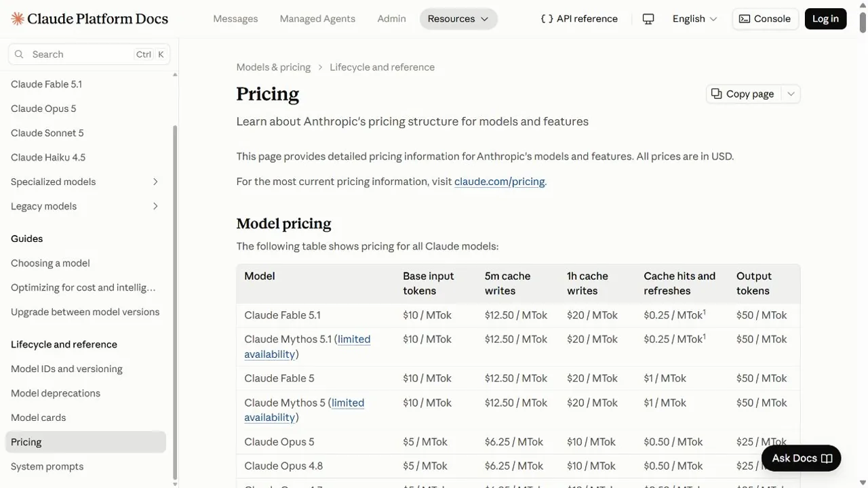
Task: Open the System prompts page
Action: point(47,466)
